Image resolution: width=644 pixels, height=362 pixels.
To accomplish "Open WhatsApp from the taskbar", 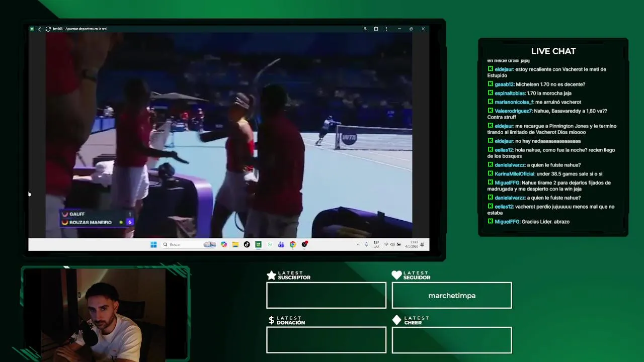I will point(270,244).
